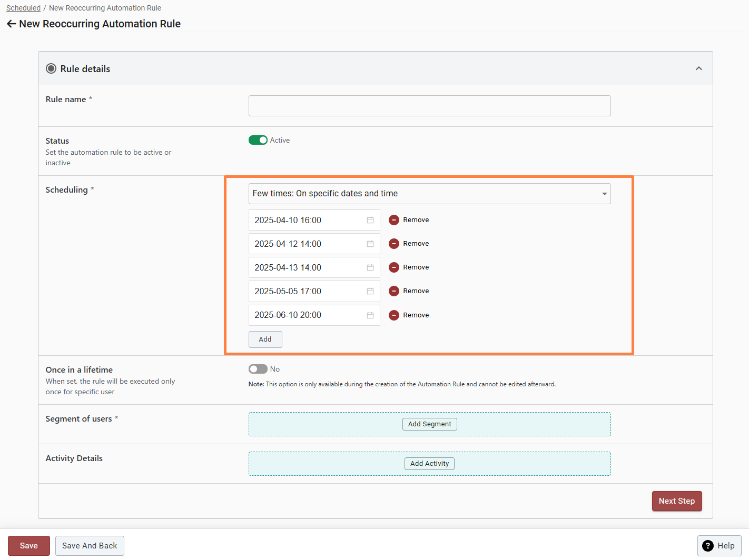Screen dimensions: 749x560
Task: Click the back arrow beside the page title
Action: tap(12, 24)
